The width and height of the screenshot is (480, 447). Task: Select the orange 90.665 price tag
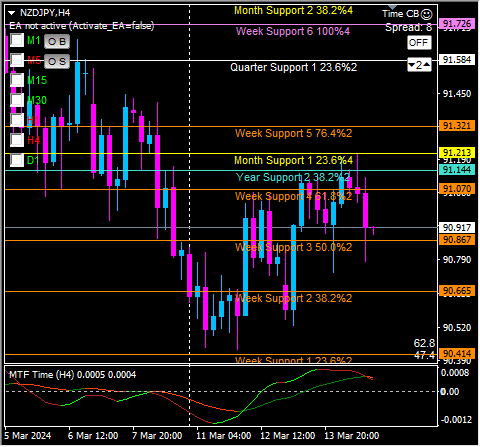pos(457,291)
